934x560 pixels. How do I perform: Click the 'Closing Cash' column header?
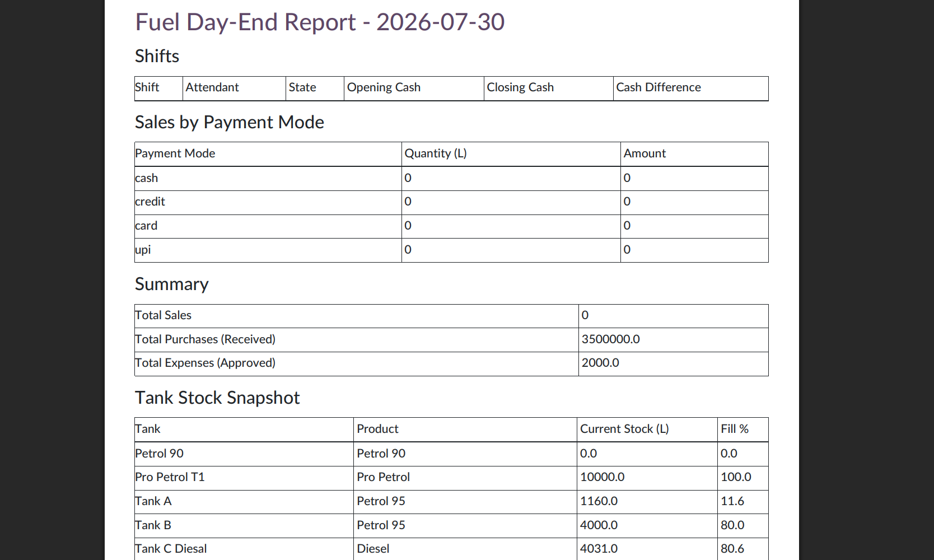(520, 87)
